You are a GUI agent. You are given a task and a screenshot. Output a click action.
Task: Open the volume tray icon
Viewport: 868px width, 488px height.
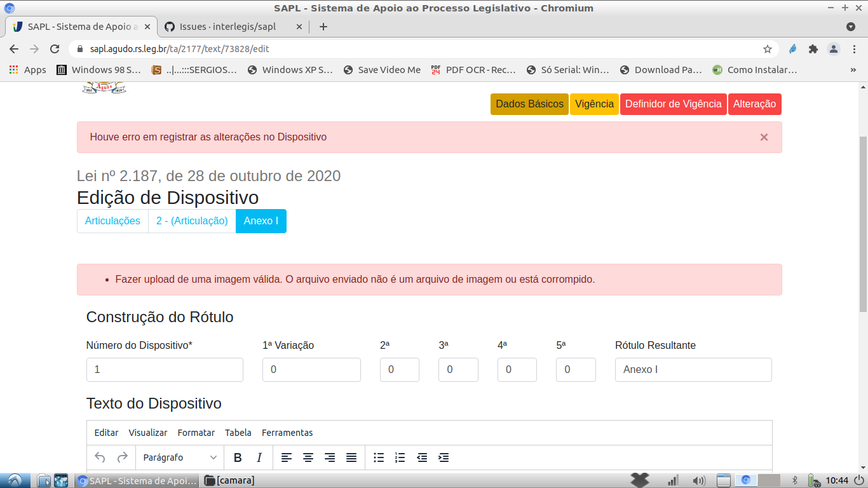(699, 480)
